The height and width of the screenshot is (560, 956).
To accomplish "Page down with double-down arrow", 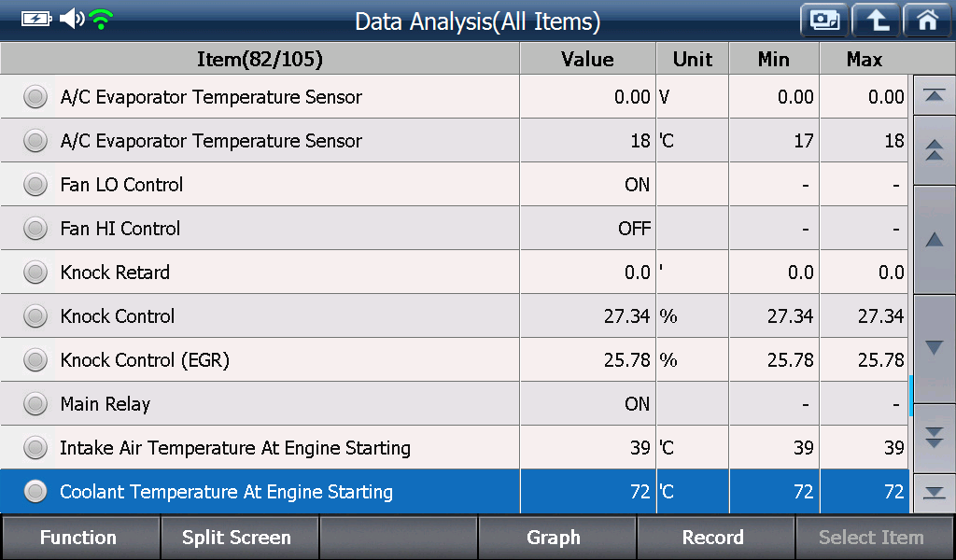I will coord(934,438).
